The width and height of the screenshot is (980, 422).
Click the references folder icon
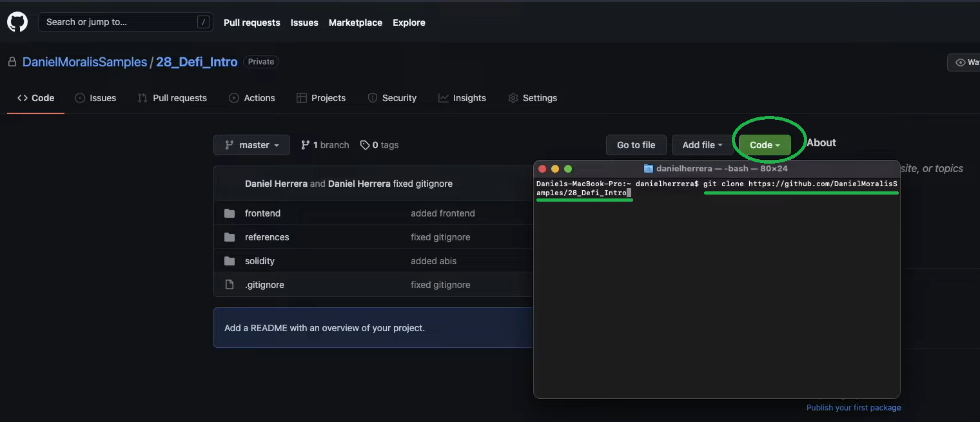tap(230, 237)
